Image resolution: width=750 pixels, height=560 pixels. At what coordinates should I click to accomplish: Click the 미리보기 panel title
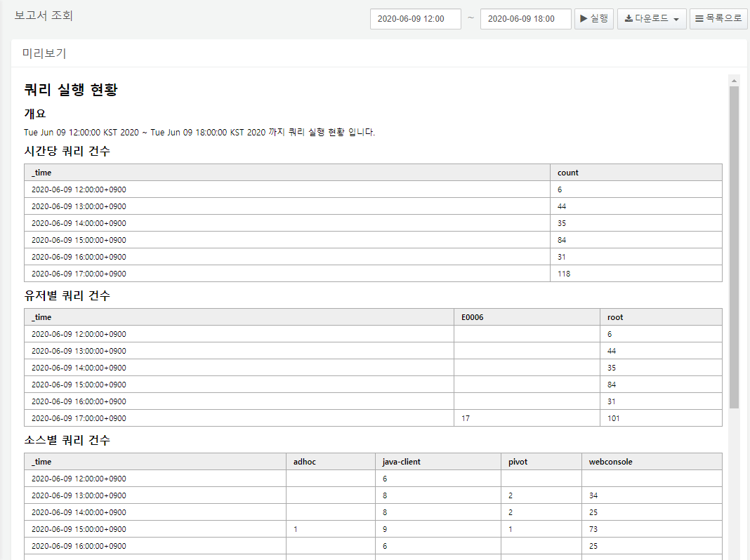pos(44,53)
